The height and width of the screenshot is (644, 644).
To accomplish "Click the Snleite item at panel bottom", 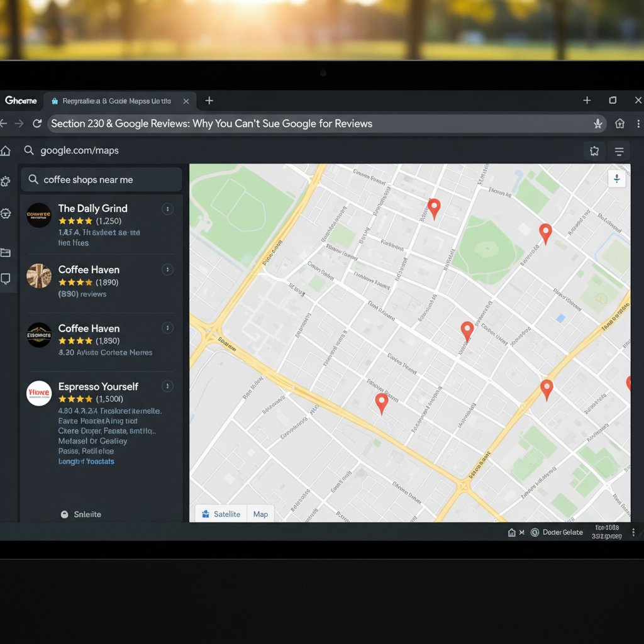I will pyautogui.click(x=81, y=514).
